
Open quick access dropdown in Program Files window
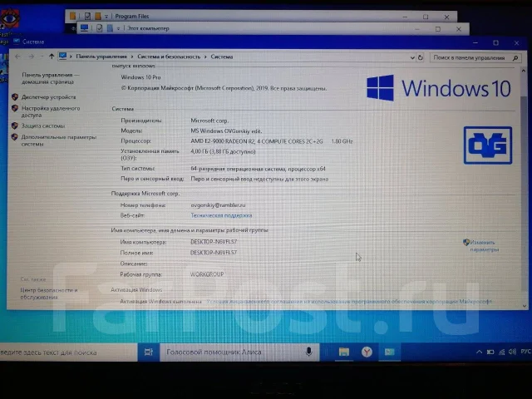tap(106, 17)
